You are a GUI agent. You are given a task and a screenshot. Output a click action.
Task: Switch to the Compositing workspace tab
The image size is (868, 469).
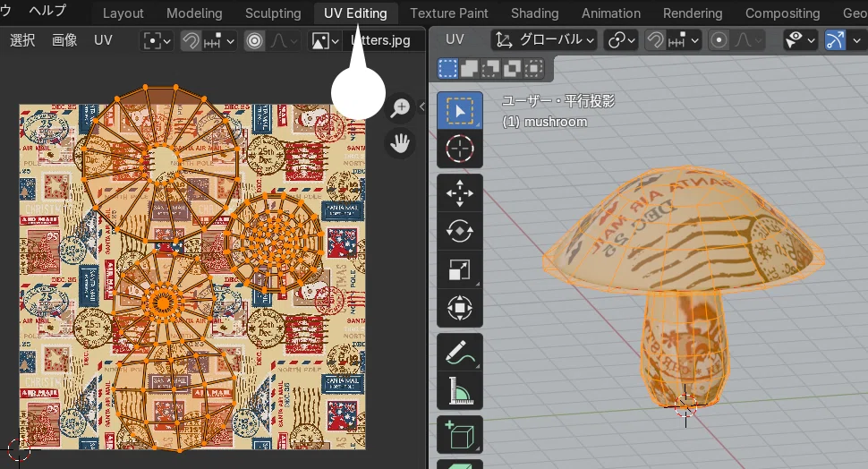[783, 13]
